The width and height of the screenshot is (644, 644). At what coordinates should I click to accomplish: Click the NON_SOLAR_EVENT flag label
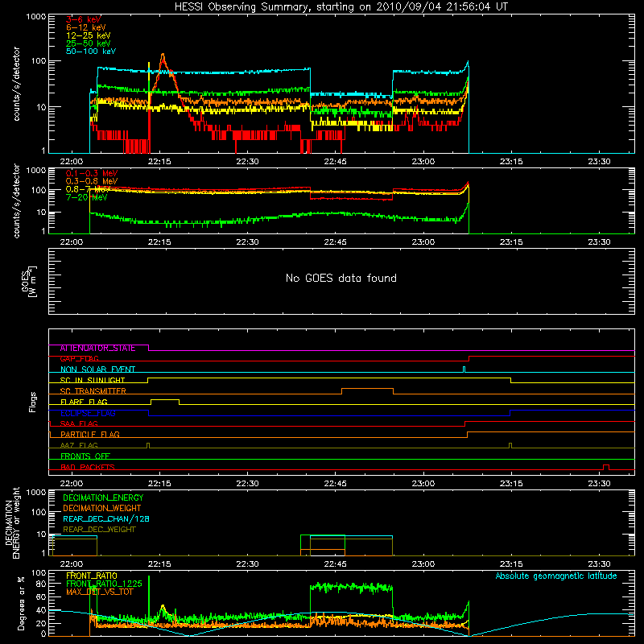coord(97,369)
